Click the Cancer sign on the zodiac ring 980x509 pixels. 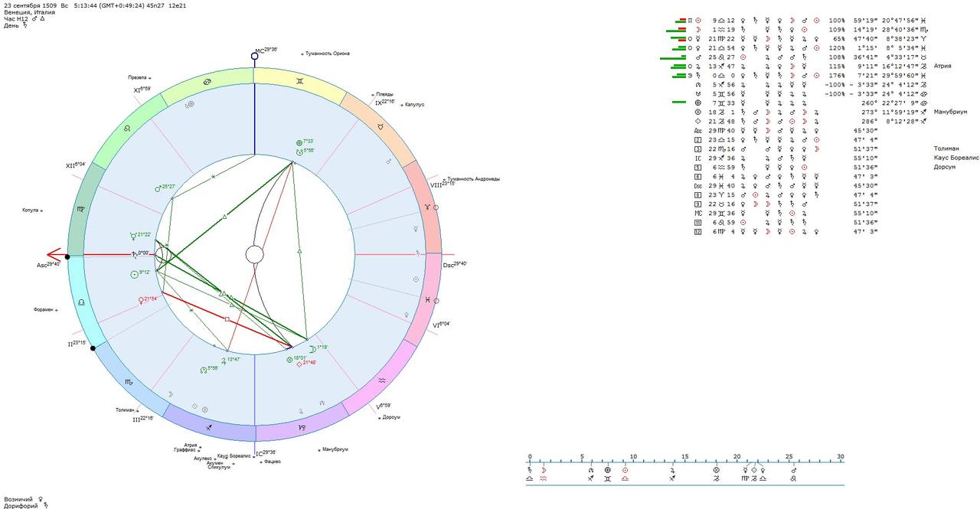(208, 82)
